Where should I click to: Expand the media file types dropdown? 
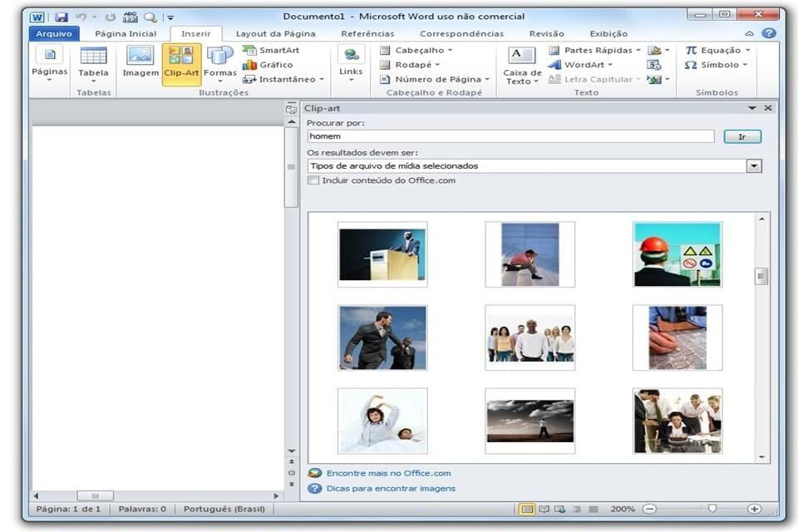click(754, 166)
